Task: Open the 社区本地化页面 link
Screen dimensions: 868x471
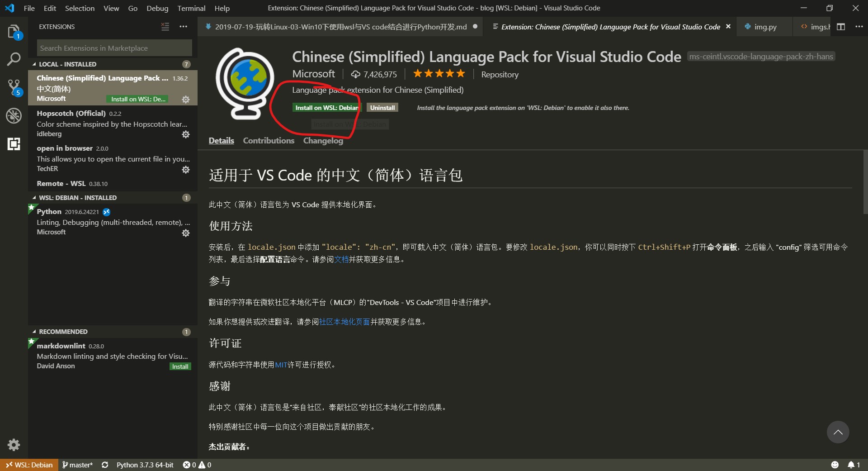Action: coord(344,322)
